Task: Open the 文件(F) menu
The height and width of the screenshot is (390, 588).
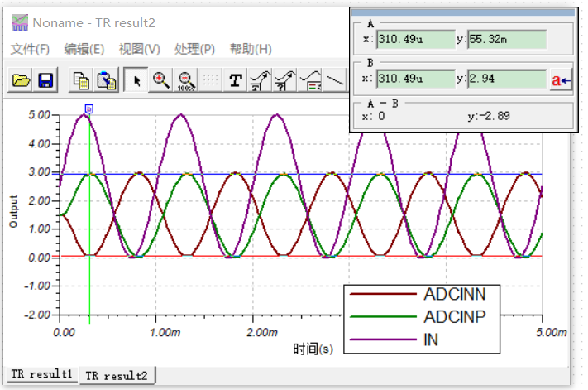Action: (30, 49)
